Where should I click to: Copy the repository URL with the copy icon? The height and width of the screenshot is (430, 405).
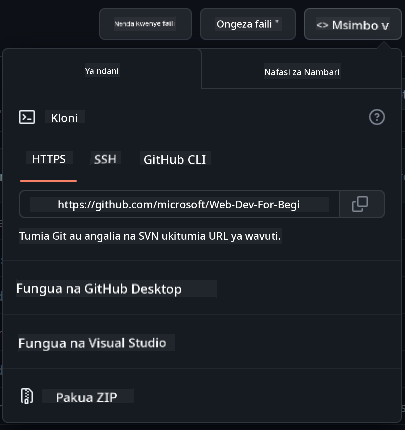362,204
